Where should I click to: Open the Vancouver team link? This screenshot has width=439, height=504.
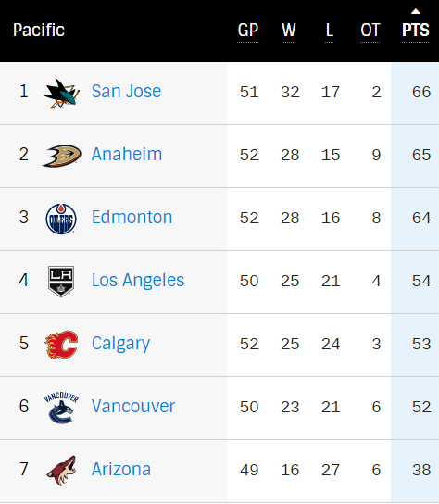click(133, 407)
